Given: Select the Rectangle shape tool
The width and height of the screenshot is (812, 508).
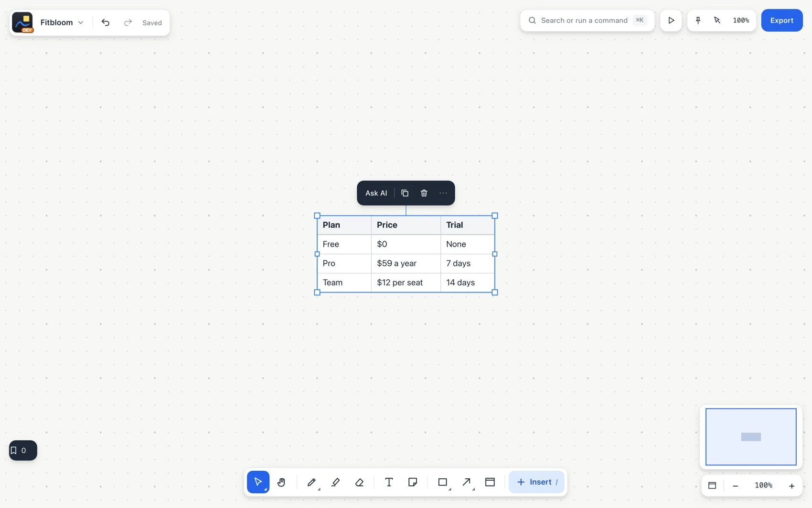Looking at the screenshot, I should tap(443, 482).
